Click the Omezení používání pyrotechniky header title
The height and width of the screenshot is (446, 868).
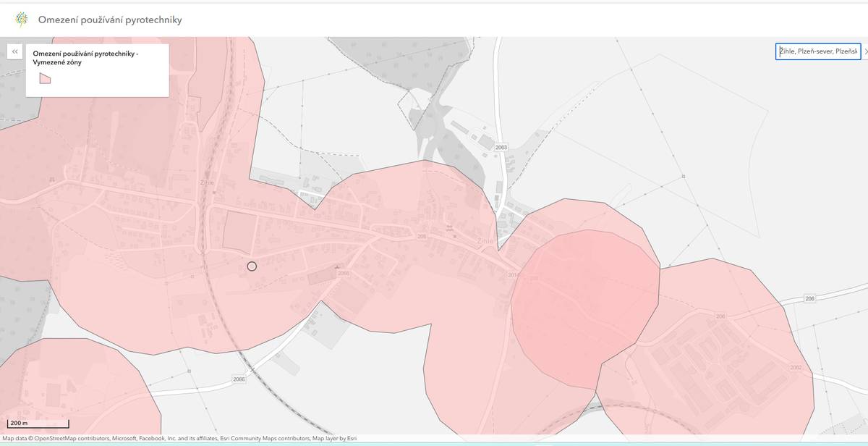pyautogui.click(x=110, y=20)
